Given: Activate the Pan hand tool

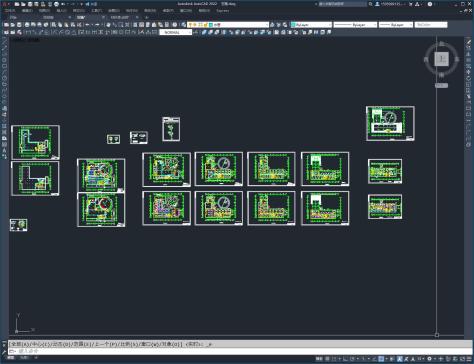Looking at the screenshot, I should click(x=108, y=25).
